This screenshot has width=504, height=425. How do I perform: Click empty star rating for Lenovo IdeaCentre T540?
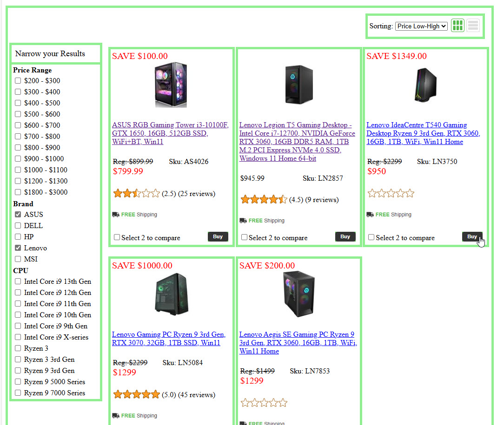[x=391, y=194]
